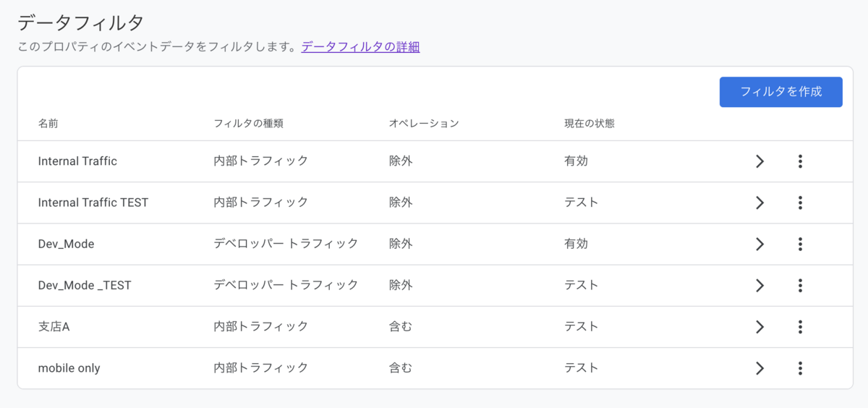868x408 pixels.
Task: Click 含む operation in 支店A row
Action: click(401, 327)
